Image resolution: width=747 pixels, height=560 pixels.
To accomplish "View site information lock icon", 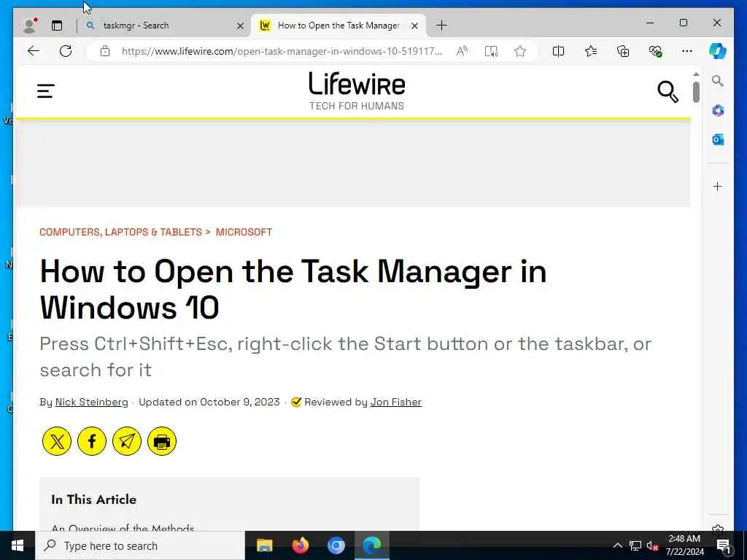I will pos(105,51).
